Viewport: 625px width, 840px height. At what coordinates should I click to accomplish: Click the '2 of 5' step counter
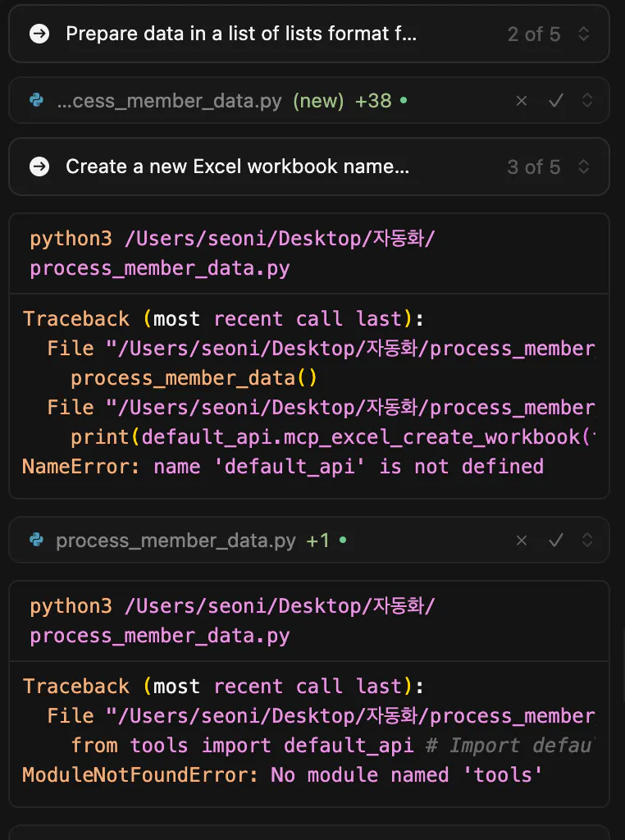coord(534,34)
